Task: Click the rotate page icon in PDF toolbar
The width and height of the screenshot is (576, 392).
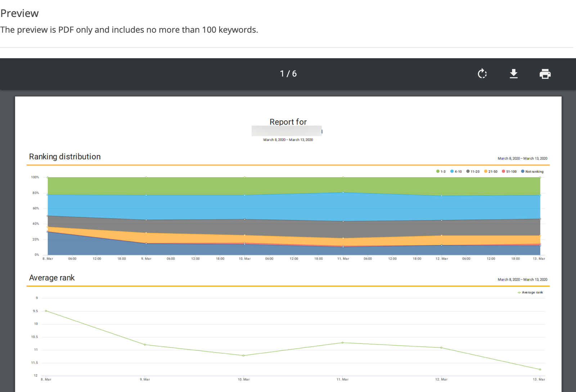Action: 482,74
